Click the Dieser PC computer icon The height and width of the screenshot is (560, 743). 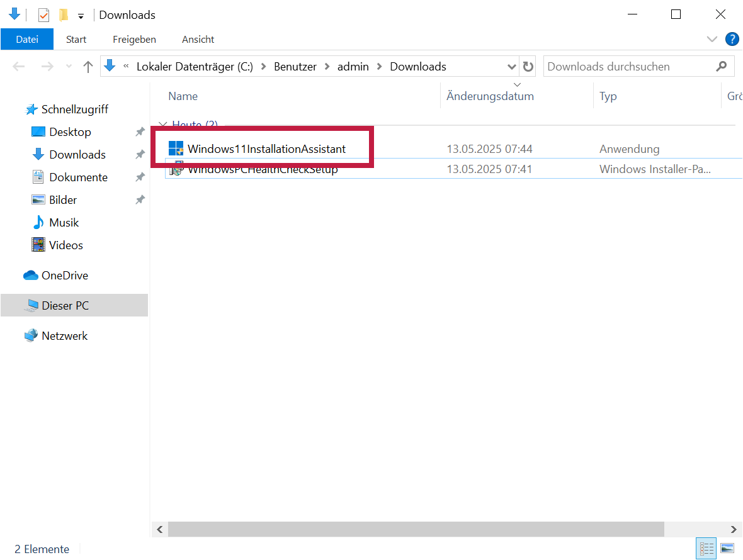click(31, 306)
